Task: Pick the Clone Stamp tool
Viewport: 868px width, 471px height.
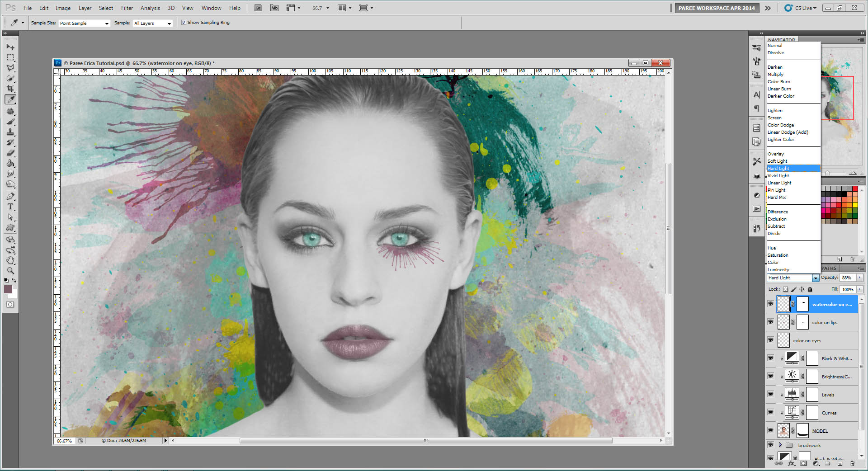Action: [10, 132]
